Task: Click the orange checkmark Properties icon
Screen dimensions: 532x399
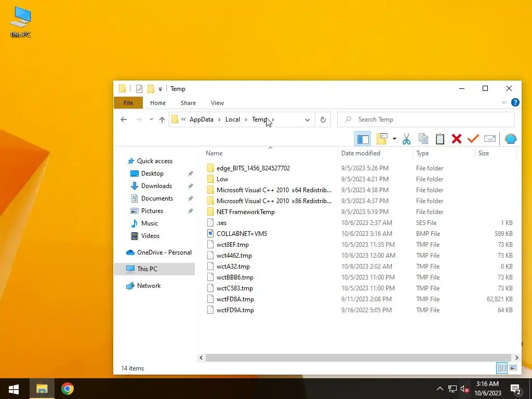Action: click(x=473, y=139)
